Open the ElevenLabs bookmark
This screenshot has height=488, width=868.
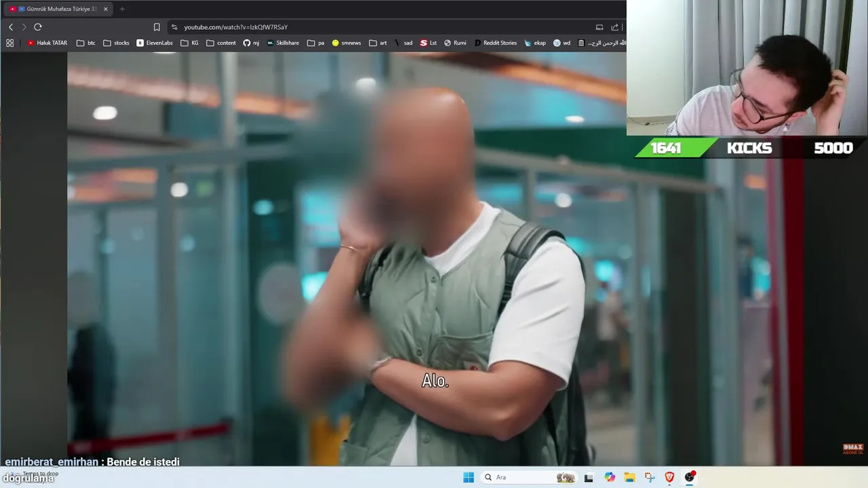click(155, 43)
